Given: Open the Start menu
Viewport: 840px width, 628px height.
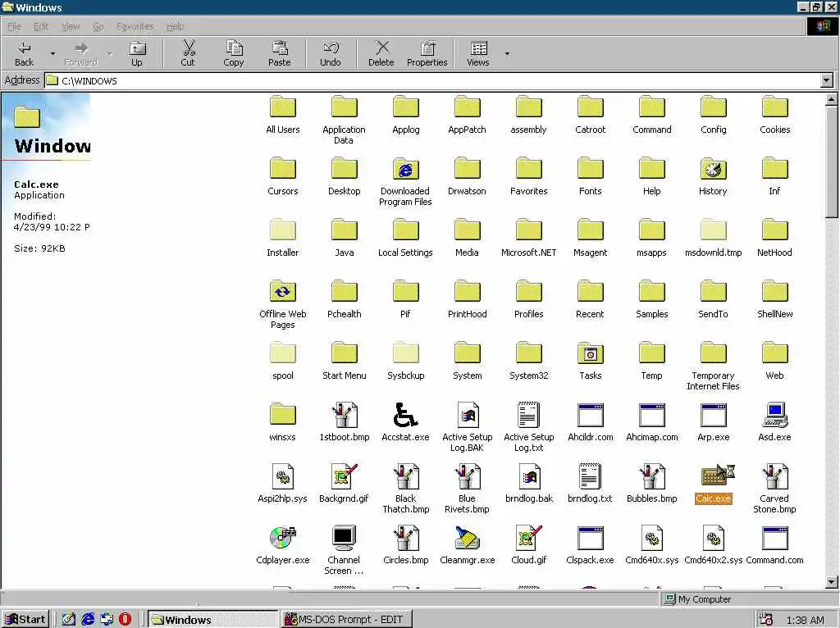Looking at the screenshot, I should [x=25, y=620].
